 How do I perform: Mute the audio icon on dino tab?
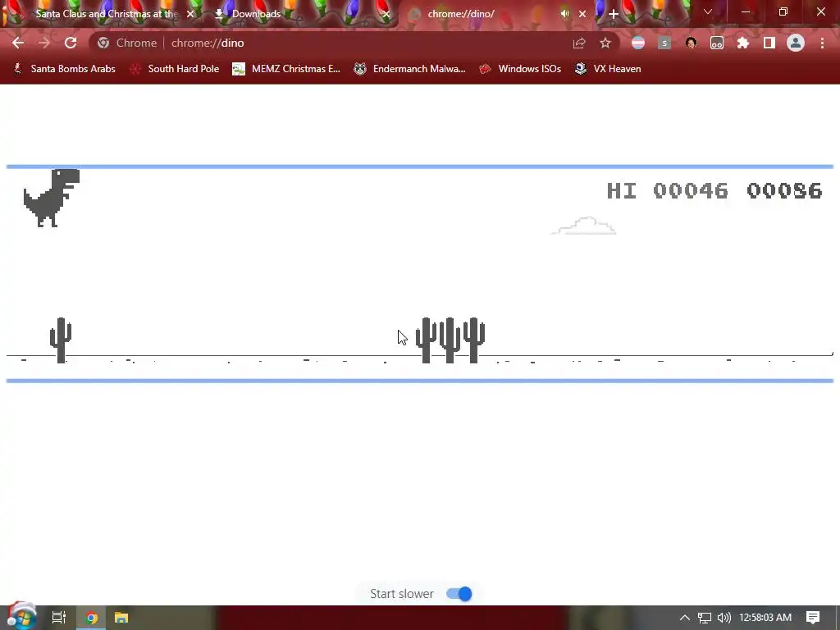564,14
